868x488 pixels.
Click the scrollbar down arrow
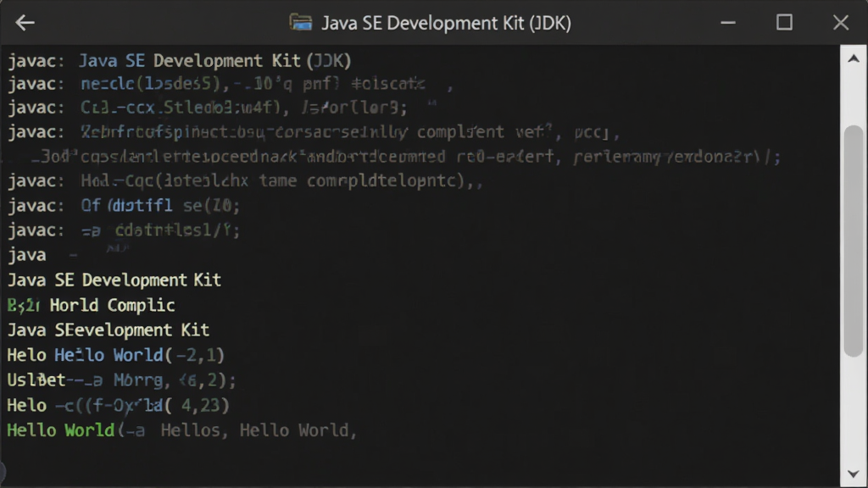pyautogui.click(x=854, y=474)
